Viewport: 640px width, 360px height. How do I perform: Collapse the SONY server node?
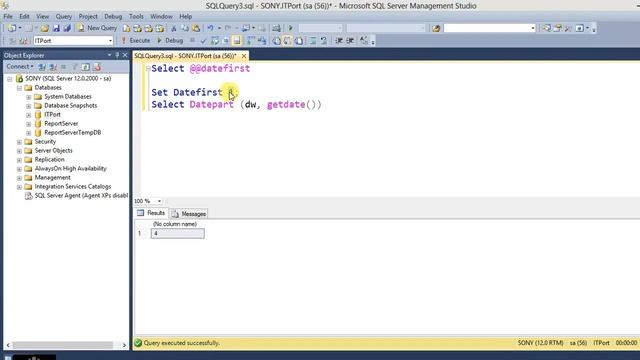pyautogui.click(x=10, y=79)
